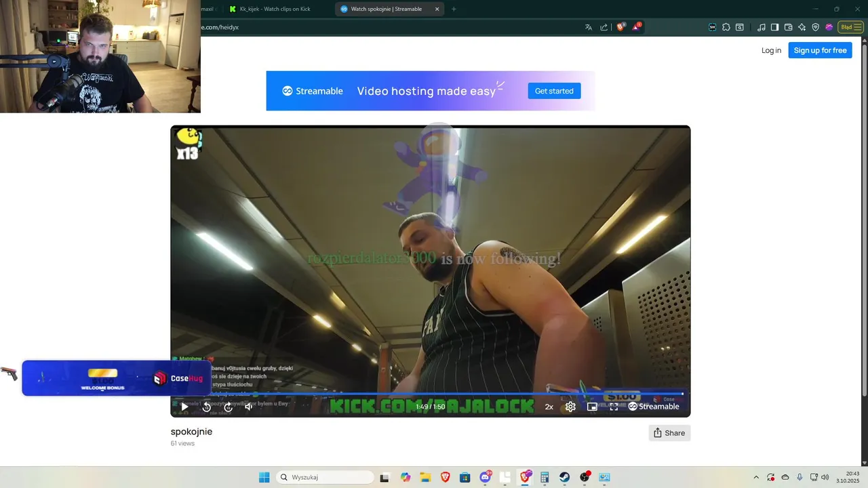
Task: Open Steam from the taskbar
Action: click(564, 477)
